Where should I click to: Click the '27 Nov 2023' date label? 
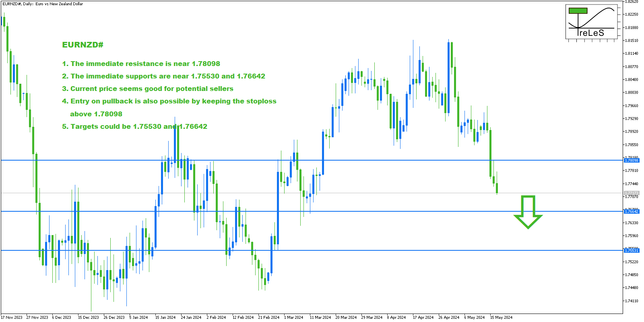click(37, 318)
